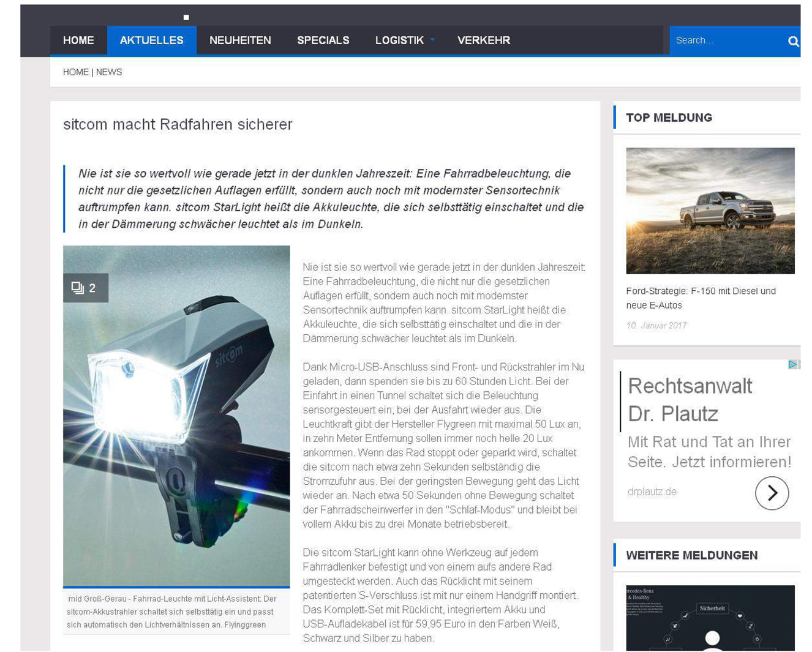Open the NEUHEITEN menu item
The height and width of the screenshot is (652, 812).
point(240,40)
